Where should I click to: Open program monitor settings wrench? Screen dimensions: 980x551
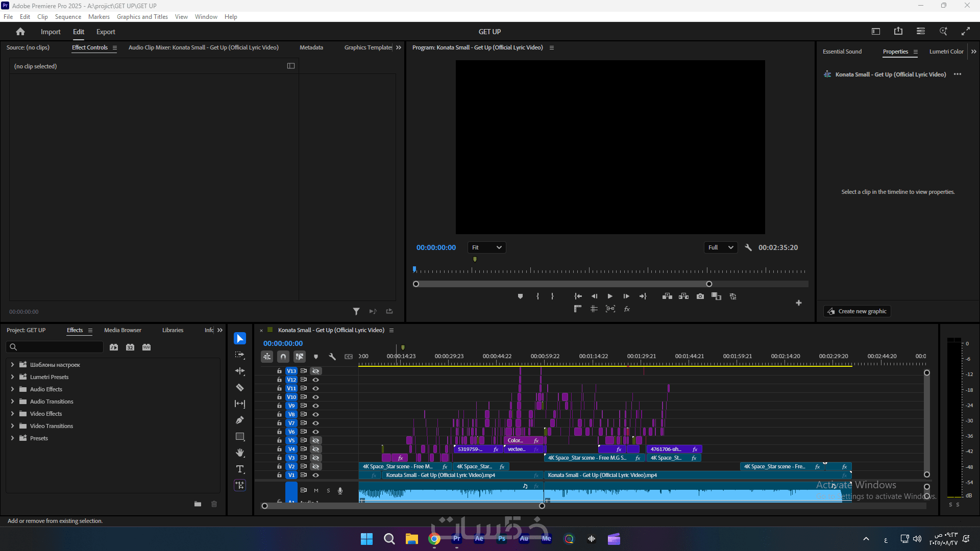pyautogui.click(x=748, y=247)
